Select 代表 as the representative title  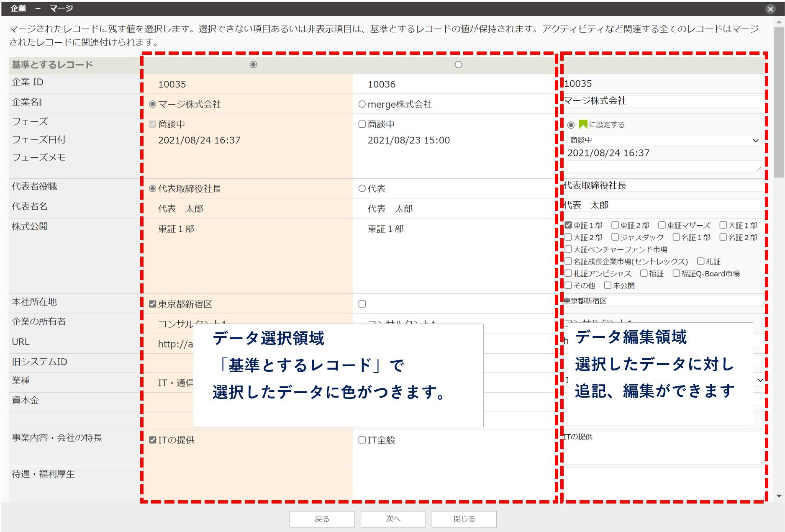click(362, 189)
